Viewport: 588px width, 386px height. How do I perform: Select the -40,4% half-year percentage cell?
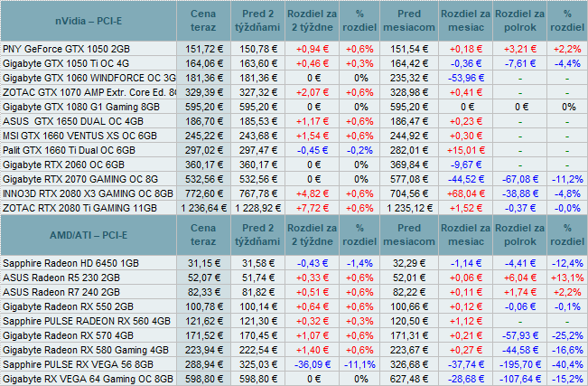567,364
